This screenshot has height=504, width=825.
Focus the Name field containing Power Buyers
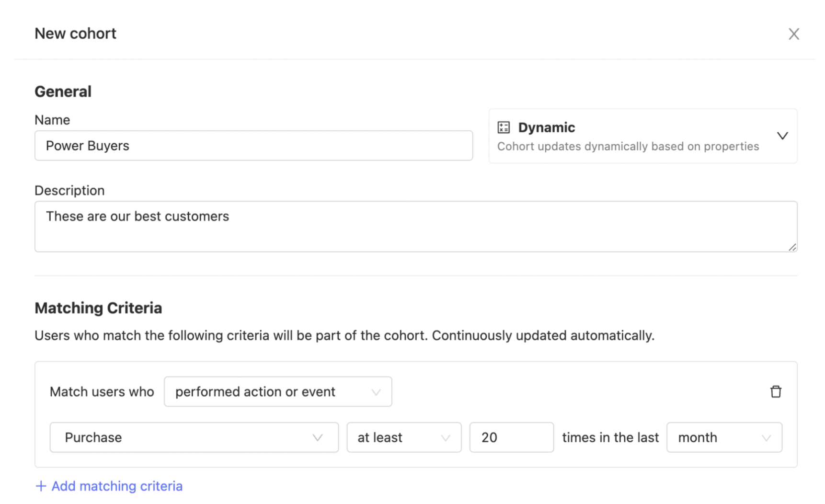(253, 146)
